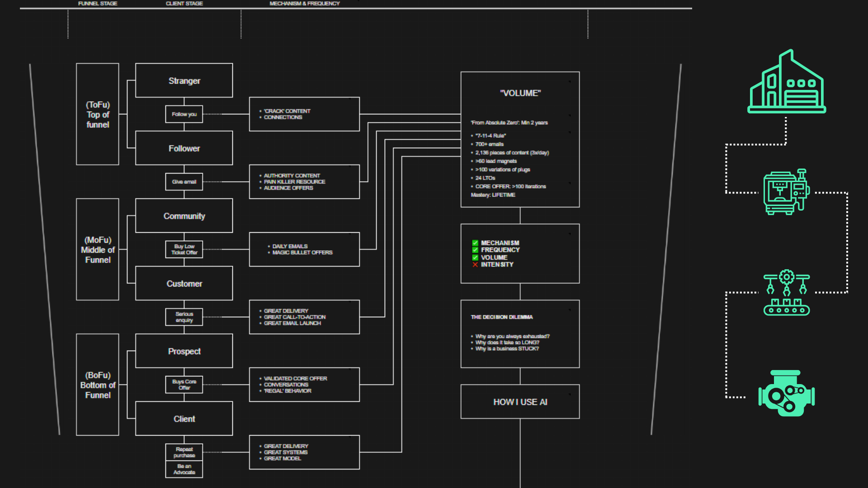Click the green FREQUENCY checkmark
Viewport: 868px width, 488px height.
pos(475,250)
